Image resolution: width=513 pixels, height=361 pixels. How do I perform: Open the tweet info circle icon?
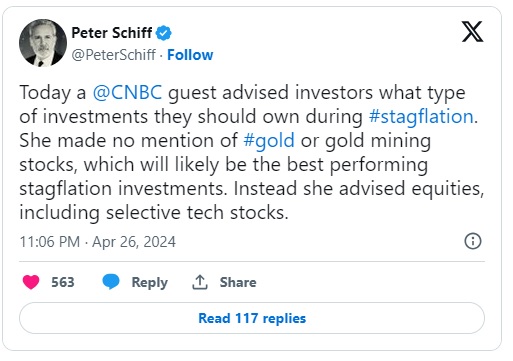tap(473, 241)
